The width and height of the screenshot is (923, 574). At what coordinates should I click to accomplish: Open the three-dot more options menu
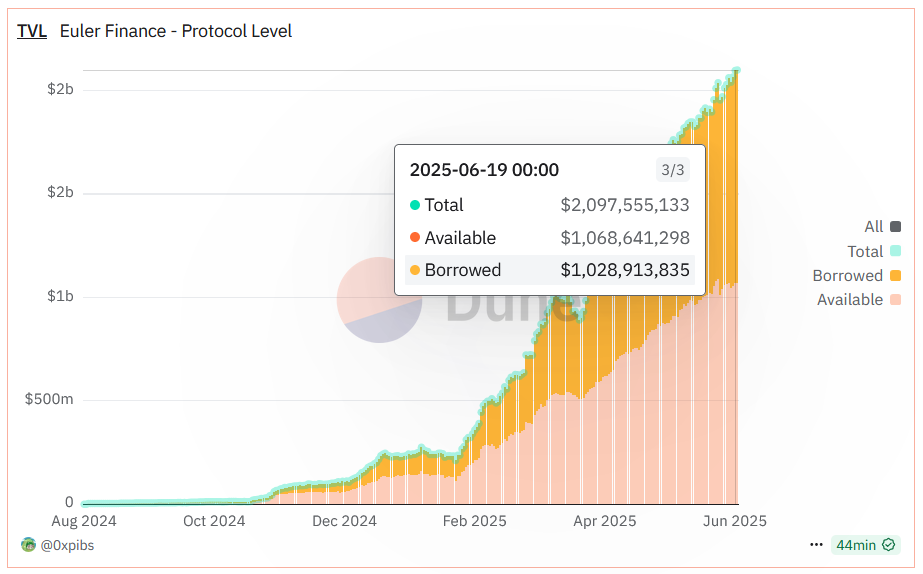coord(816,545)
